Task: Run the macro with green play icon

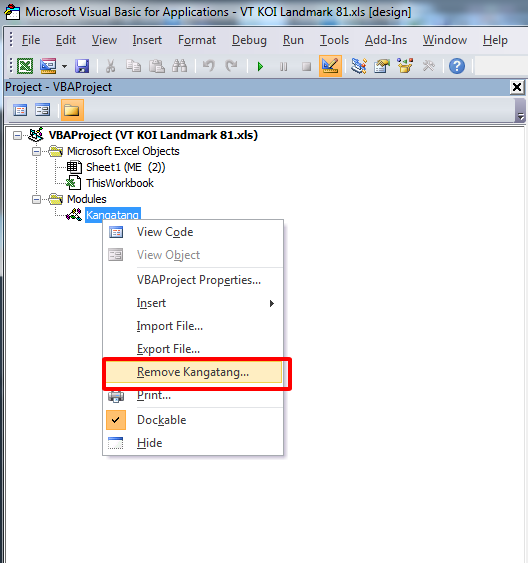Action: (261, 66)
